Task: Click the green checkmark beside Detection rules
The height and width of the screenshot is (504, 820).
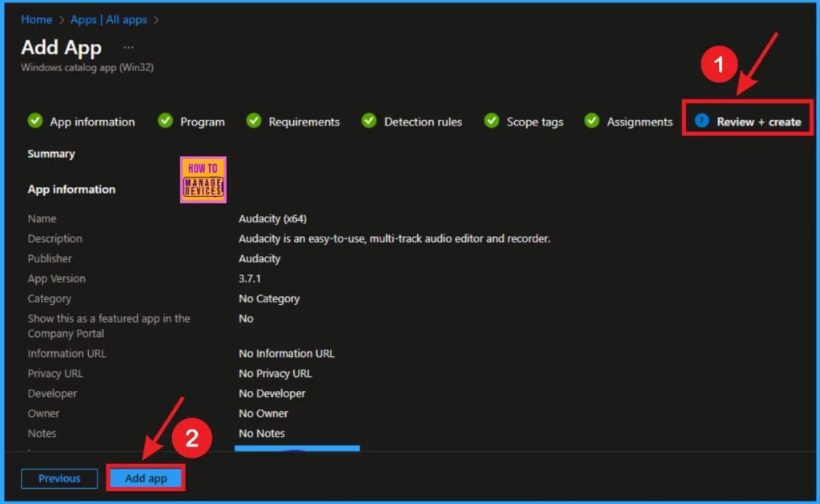Action: coord(368,121)
